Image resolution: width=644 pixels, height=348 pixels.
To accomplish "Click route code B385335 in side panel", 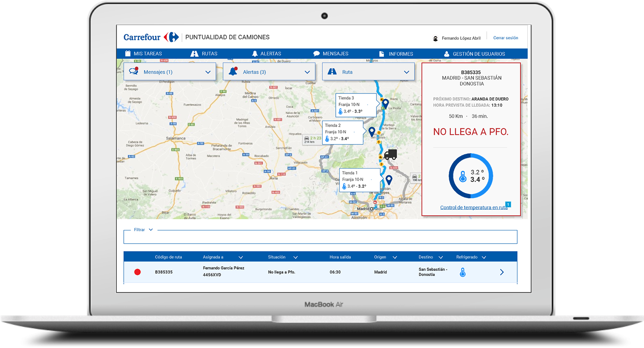I will tap(471, 72).
